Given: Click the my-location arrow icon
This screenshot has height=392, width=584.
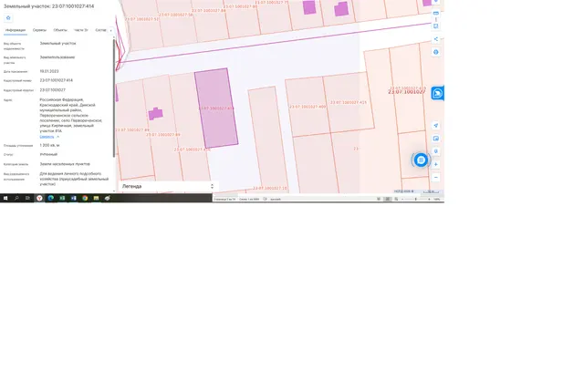Looking at the screenshot, I should click(x=436, y=125).
